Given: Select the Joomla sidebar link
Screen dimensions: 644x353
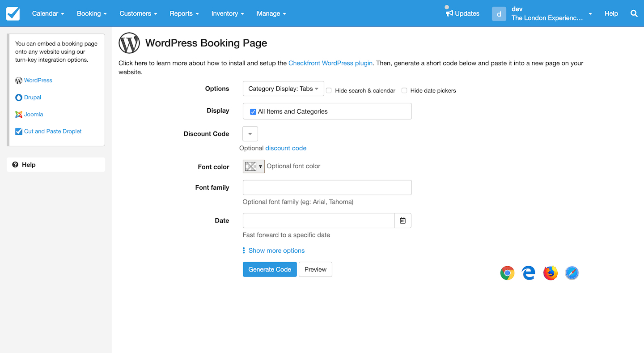Looking at the screenshot, I should [34, 115].
